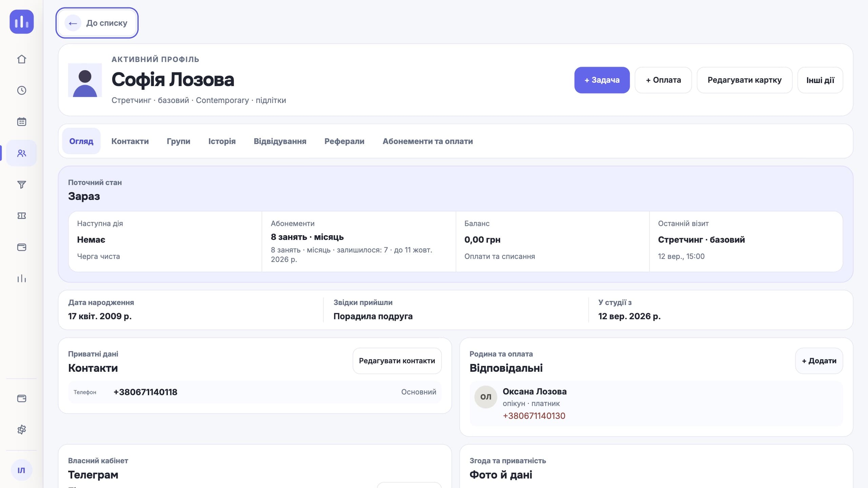Open the Наступна дія card
Viewport: 868px width, 488px height.
click(165, 241)
